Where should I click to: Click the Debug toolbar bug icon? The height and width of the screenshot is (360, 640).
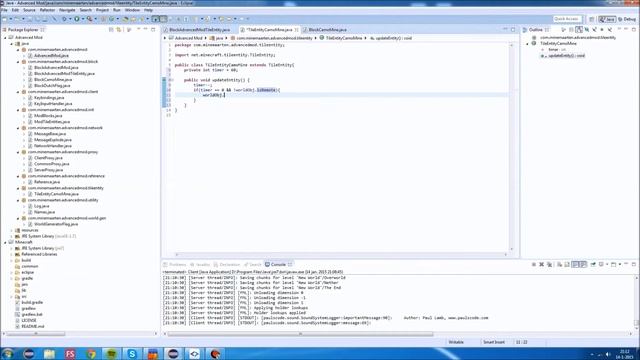click(64, 19)
